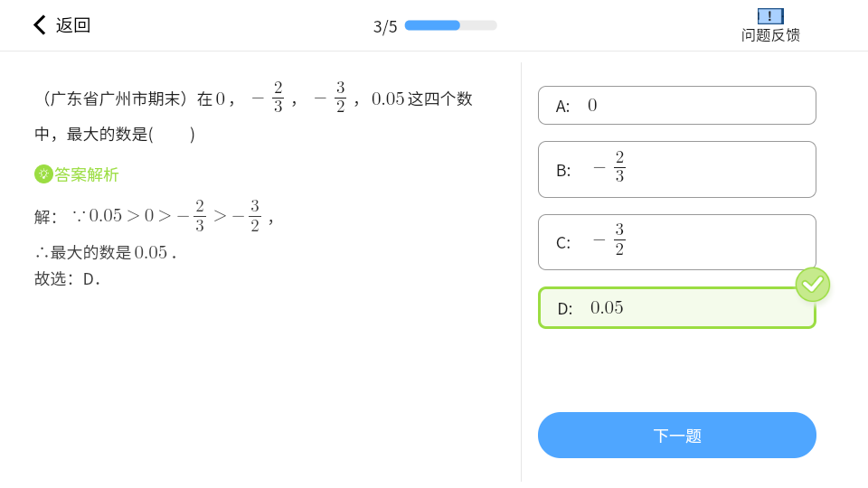Click the green lightbulb icon
Viewport: 868px width, 488px height.
pos(43,174)
